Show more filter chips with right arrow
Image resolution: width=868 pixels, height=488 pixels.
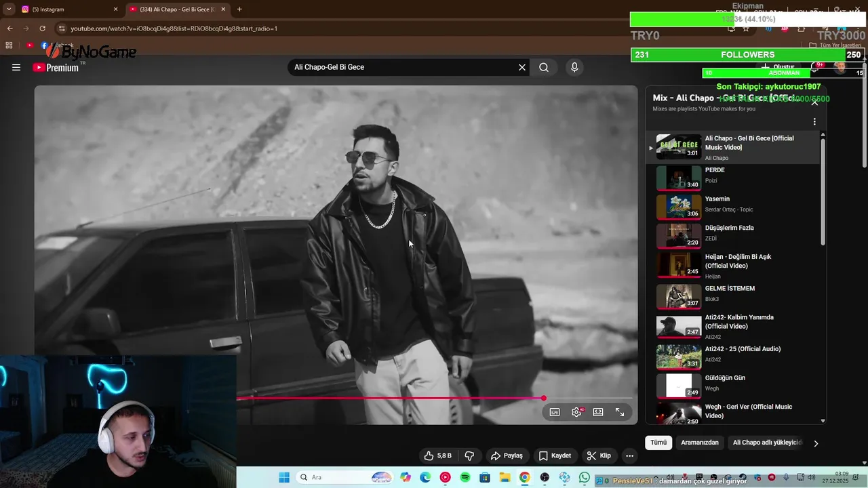(816, 443)
